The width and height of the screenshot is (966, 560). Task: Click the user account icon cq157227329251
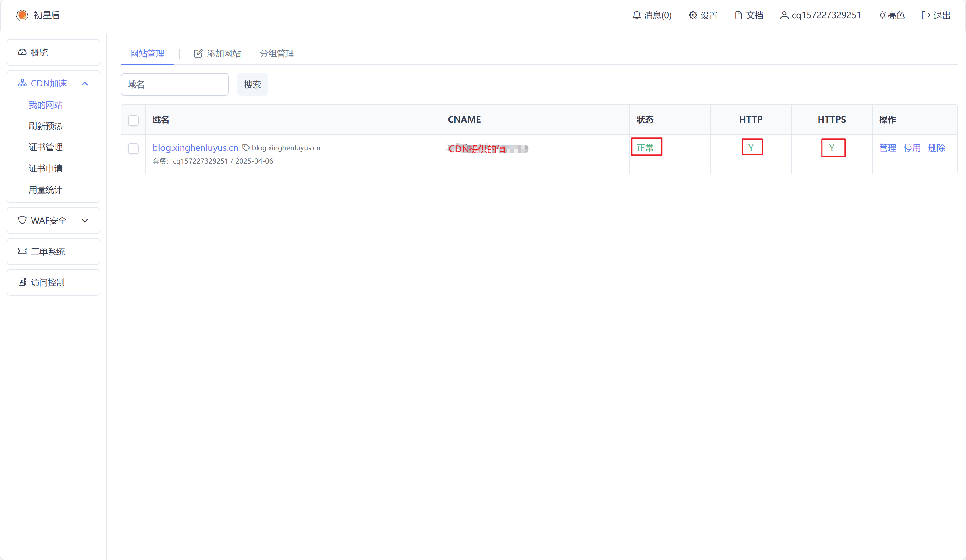click(x=784, y=15)
